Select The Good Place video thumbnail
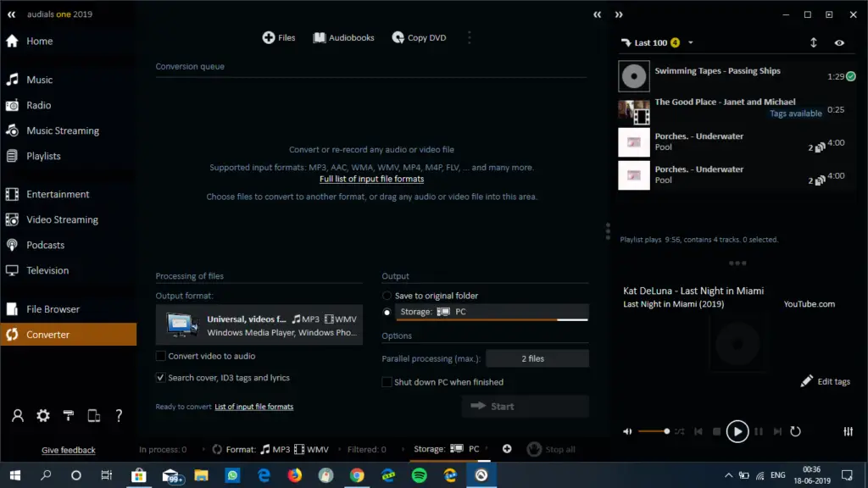 tap(634, 111)
